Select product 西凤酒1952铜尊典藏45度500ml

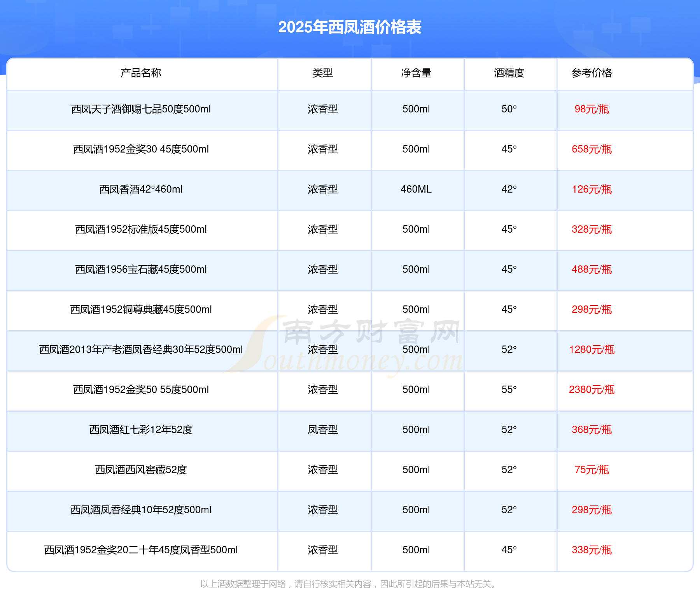(141, 310)
